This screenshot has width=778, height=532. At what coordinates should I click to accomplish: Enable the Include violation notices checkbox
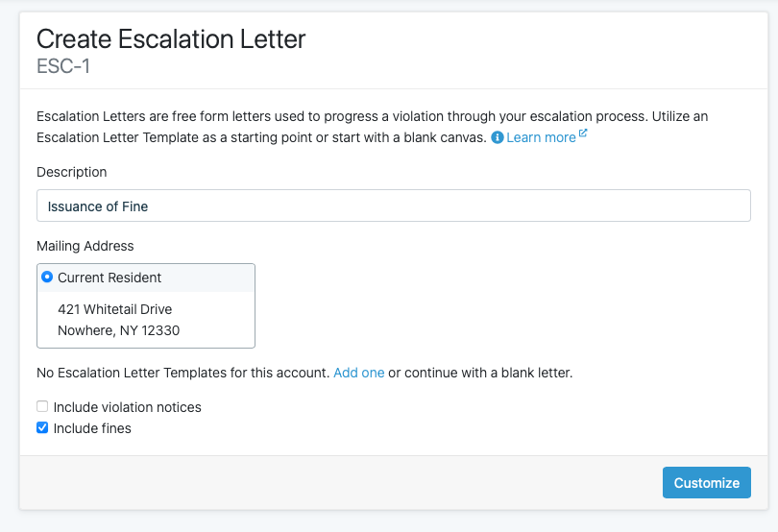coord(42,406)
